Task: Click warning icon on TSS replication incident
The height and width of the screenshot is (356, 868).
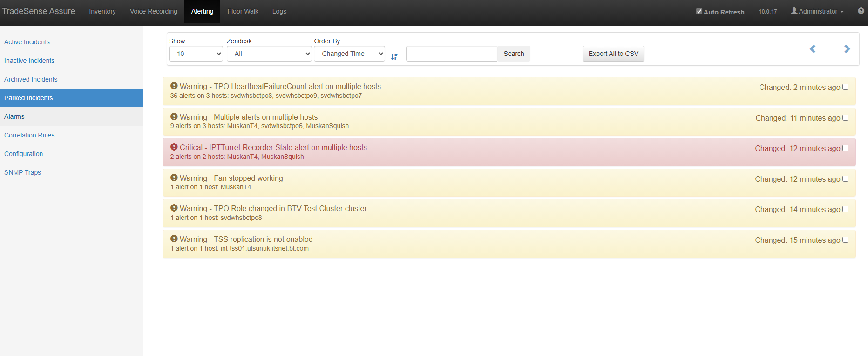Action: coord(174,239)
